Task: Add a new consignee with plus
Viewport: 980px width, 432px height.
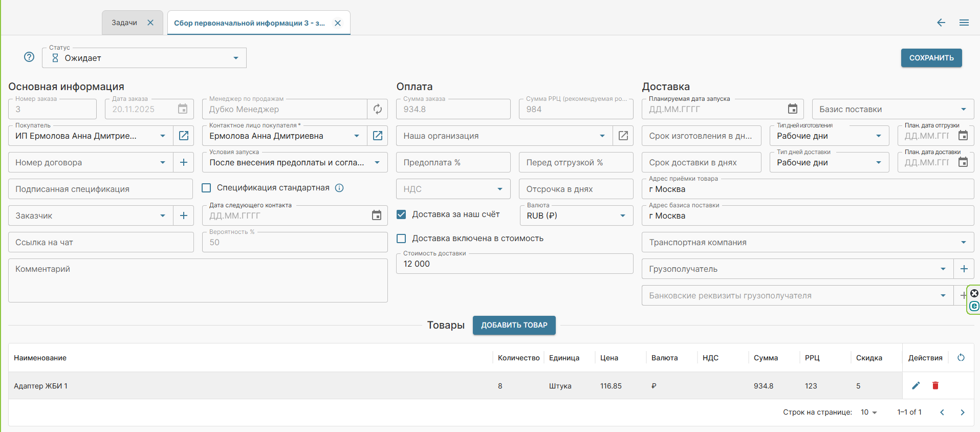Action: 964,269
